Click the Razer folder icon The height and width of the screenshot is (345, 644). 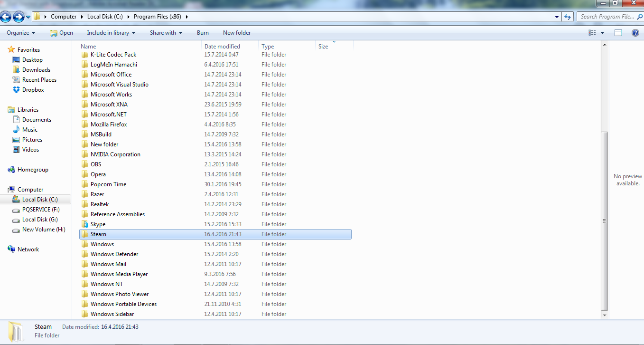click(x=85, y=194)
